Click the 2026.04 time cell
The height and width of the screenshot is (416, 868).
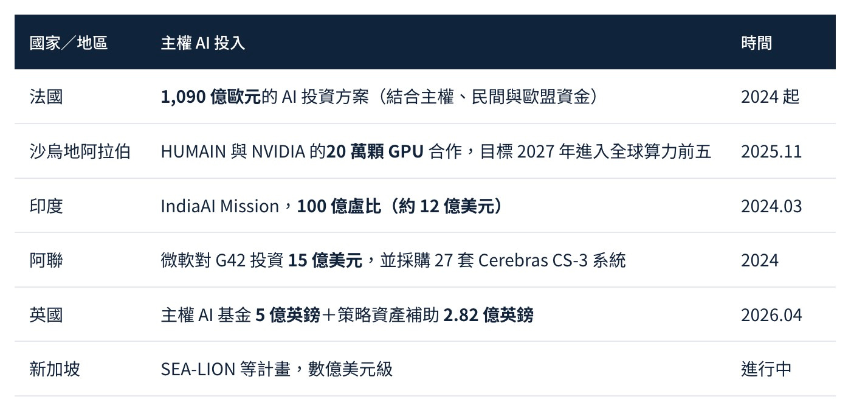tap(771, 315)
